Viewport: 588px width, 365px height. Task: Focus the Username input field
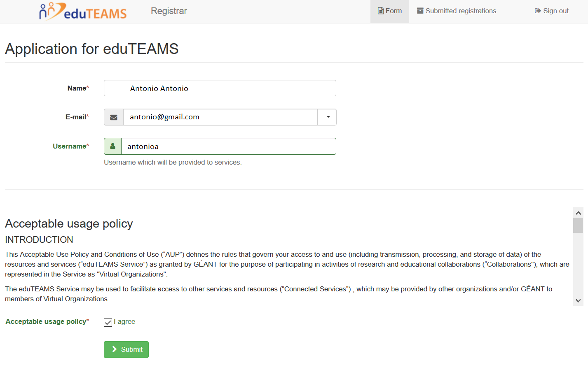click(x=229, y=146)
